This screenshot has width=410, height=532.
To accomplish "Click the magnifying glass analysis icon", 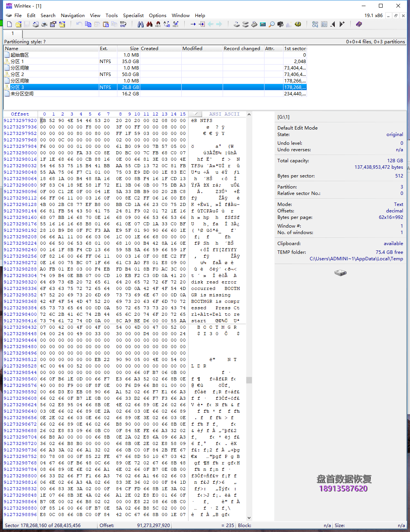I will [272, 24].
